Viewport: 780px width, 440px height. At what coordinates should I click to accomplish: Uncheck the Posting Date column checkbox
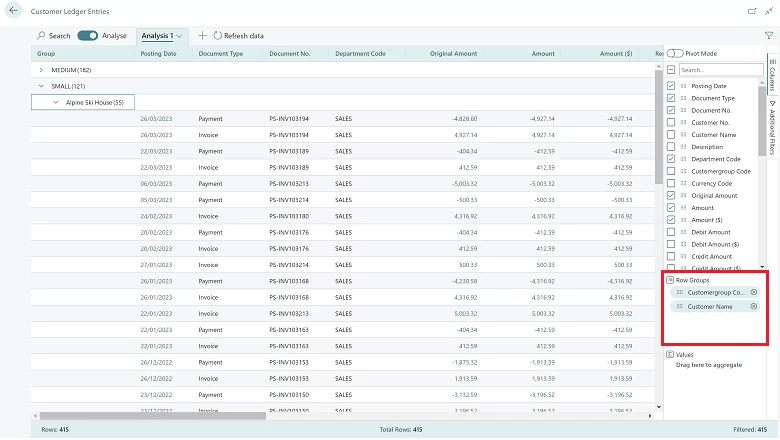671,86
